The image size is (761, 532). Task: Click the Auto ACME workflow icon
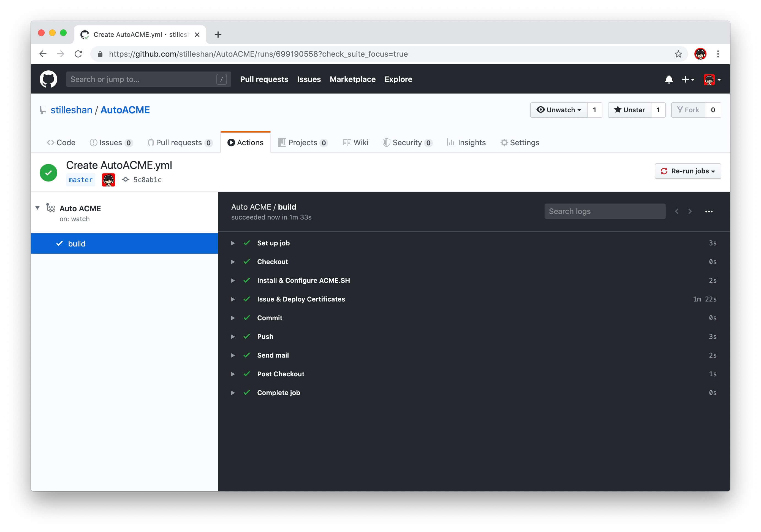click(x=51, y=208)
